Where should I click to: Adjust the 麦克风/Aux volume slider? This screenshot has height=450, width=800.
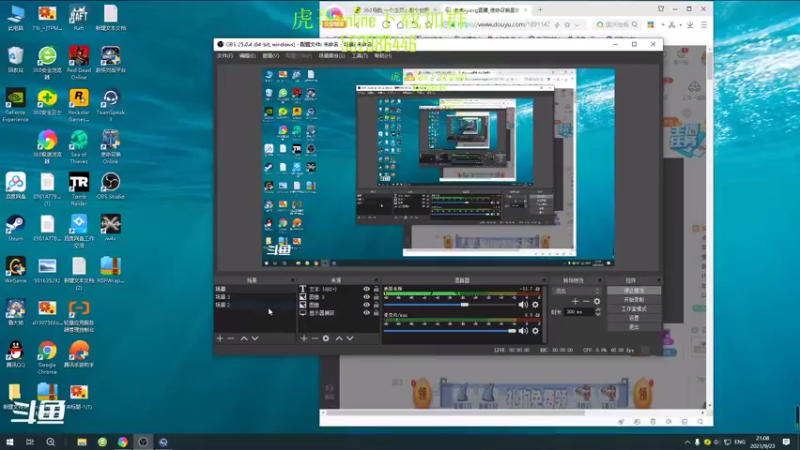pos(449,331)
